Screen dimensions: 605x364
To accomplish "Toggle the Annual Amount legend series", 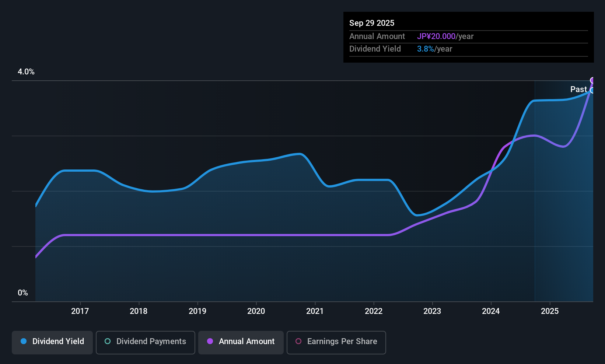I will point(241,342).
